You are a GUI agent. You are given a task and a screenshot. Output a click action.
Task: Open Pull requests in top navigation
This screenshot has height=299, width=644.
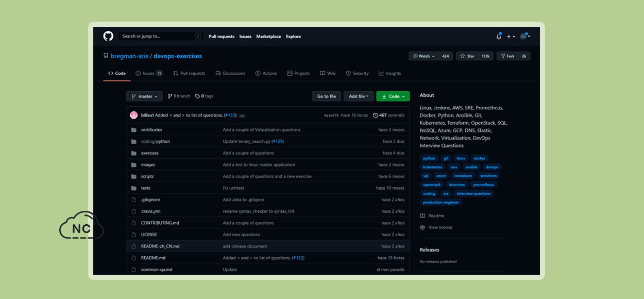pos(222,37)
